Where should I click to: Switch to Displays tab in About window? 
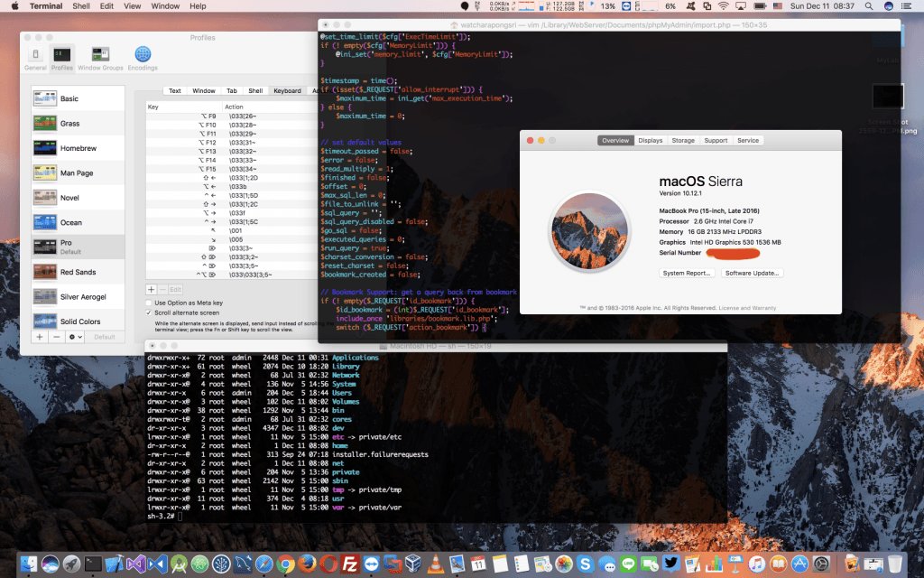650,140
